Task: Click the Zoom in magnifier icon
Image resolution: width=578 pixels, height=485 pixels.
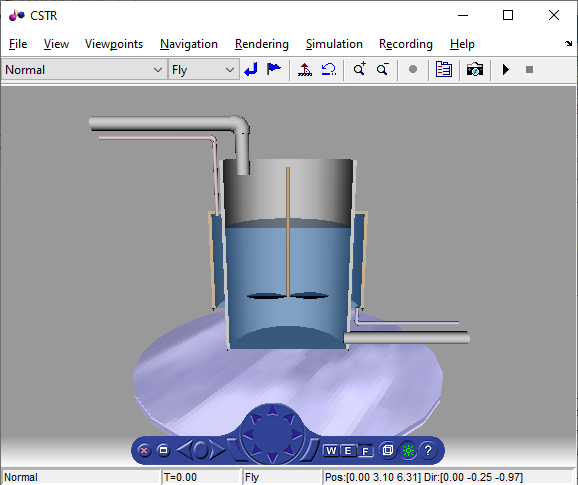Action: pos(359,69)
